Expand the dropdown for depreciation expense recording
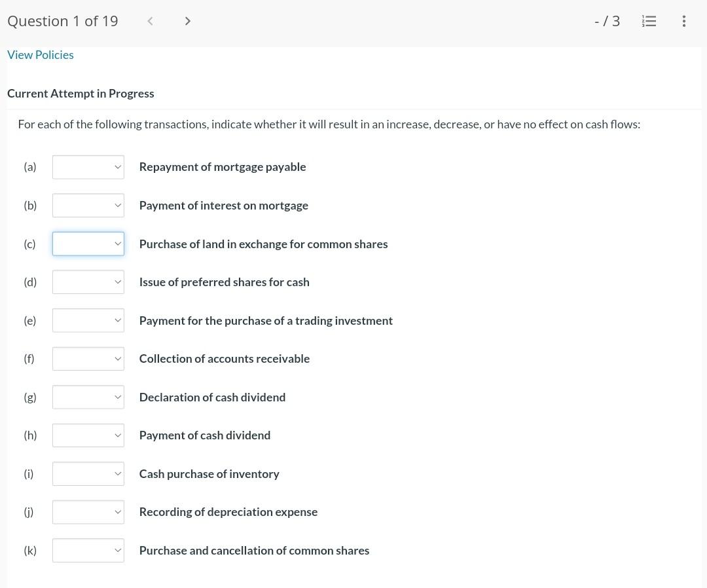Viewport: 707px width, 588px height. pos(88,511)
